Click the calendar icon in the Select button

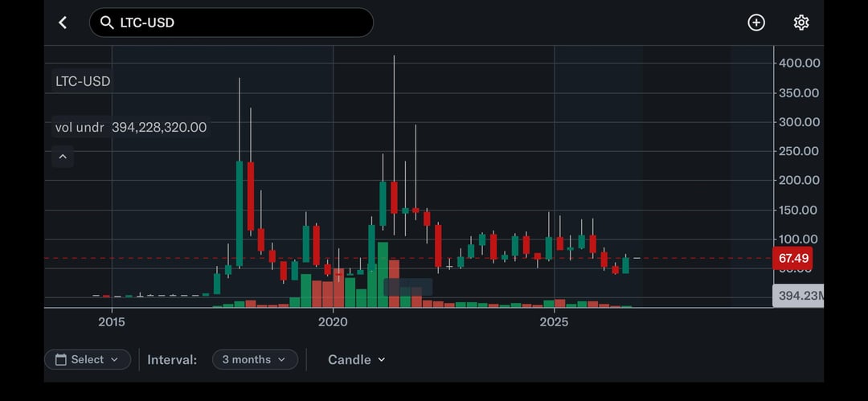coord(61,359)
